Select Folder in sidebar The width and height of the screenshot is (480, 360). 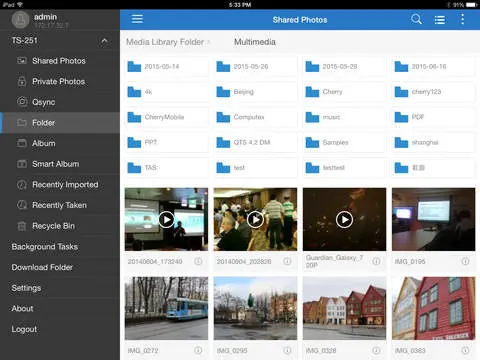coord(60,123)
